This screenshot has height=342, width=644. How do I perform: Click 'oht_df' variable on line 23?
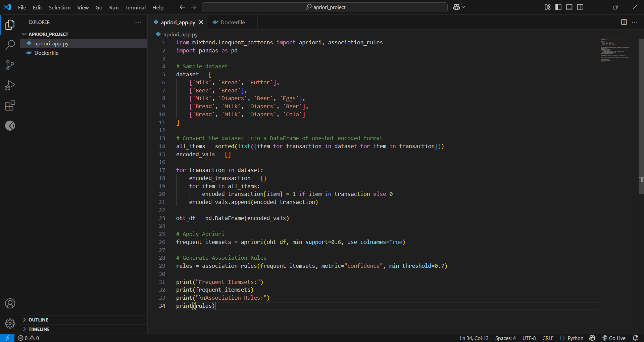186,218
